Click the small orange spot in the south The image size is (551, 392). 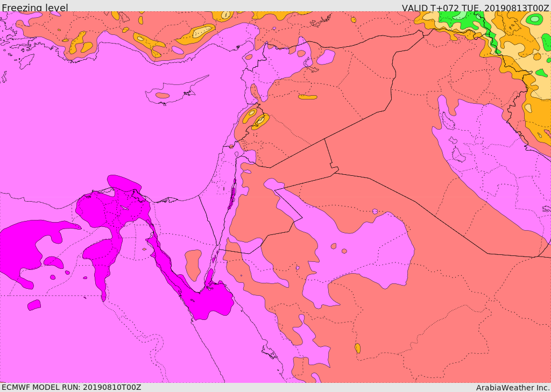357,348
